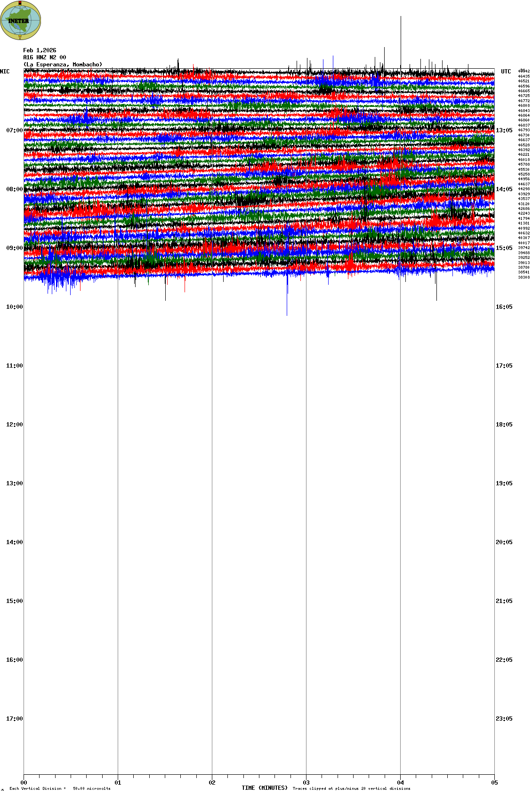Select the 20:05 UTC time marker
This screenshot has width=532, height=795.
pos(504,542)
